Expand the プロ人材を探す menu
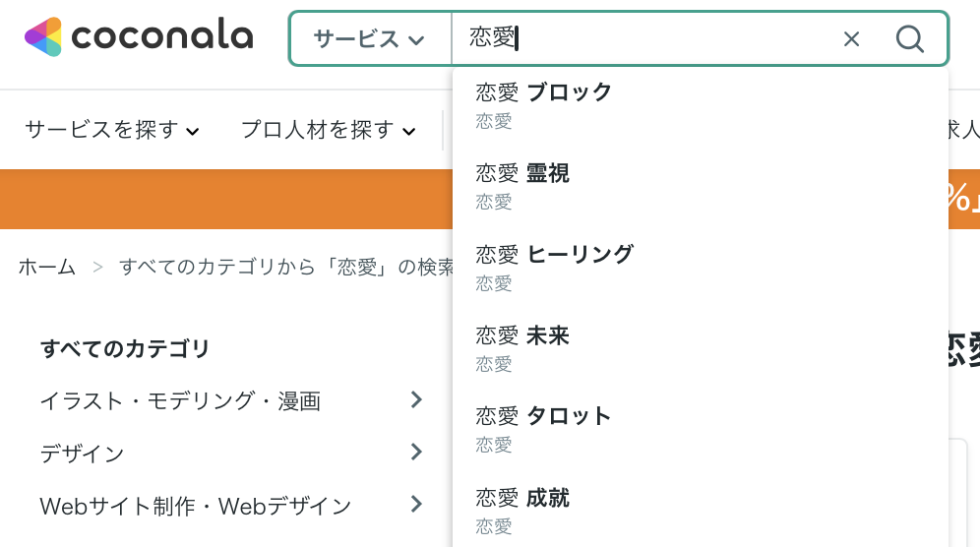This screenshot has height=547, width=980. 328,130
